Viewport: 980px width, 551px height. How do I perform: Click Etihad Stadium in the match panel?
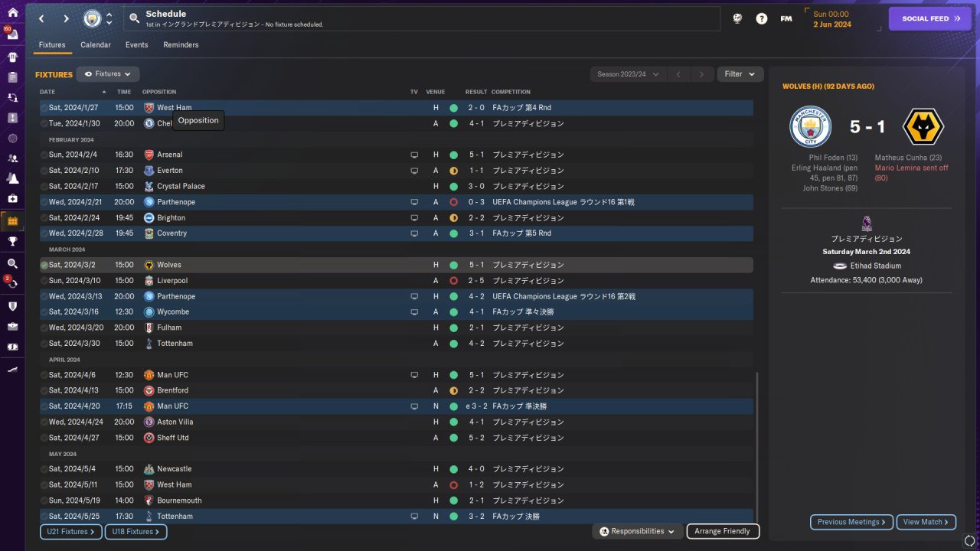(x=874, y=266)
